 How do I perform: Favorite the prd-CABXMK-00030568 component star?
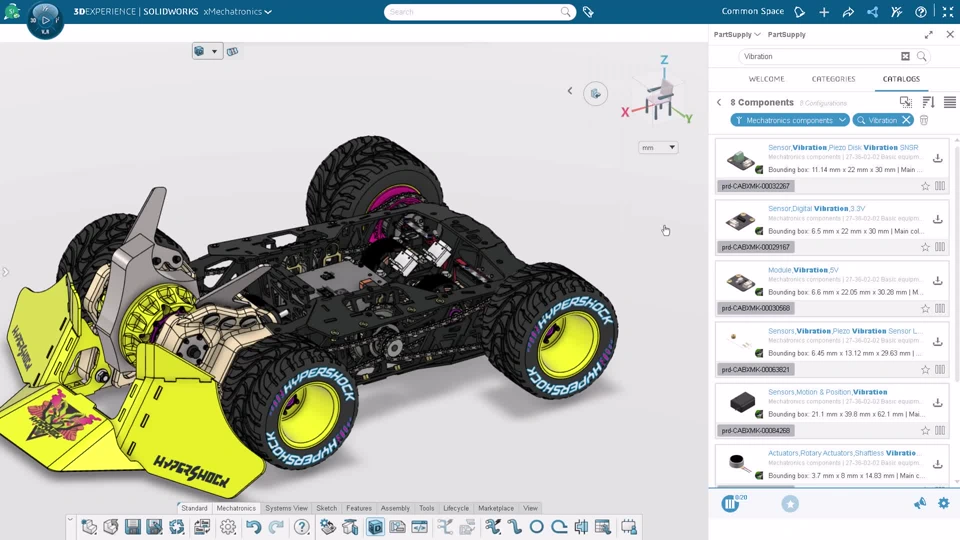pos(925,309)
